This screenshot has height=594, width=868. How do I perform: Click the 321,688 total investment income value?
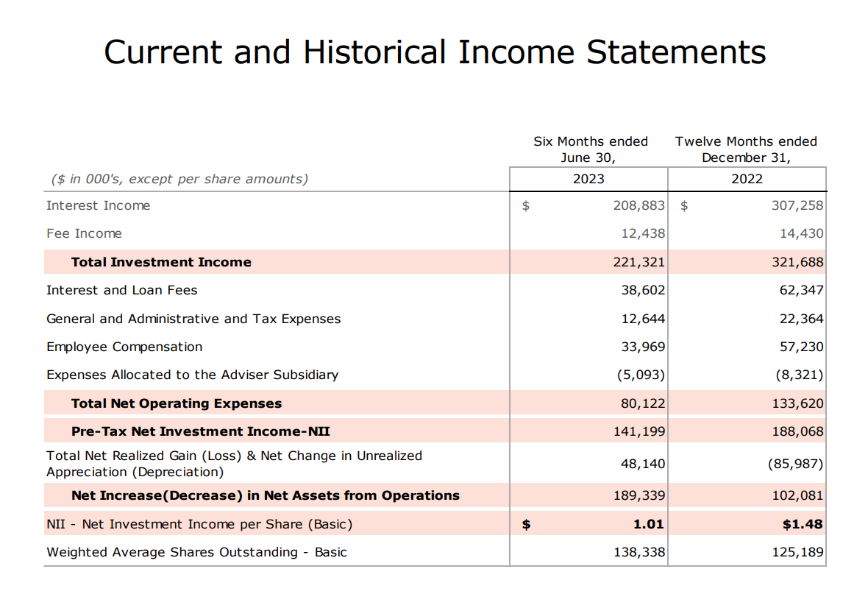[797, 262]
